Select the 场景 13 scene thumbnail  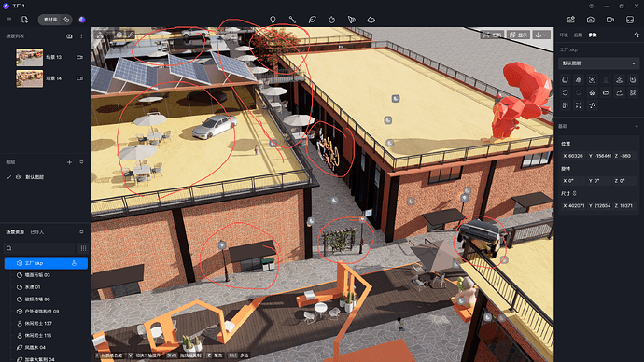(x=29, y=57)
